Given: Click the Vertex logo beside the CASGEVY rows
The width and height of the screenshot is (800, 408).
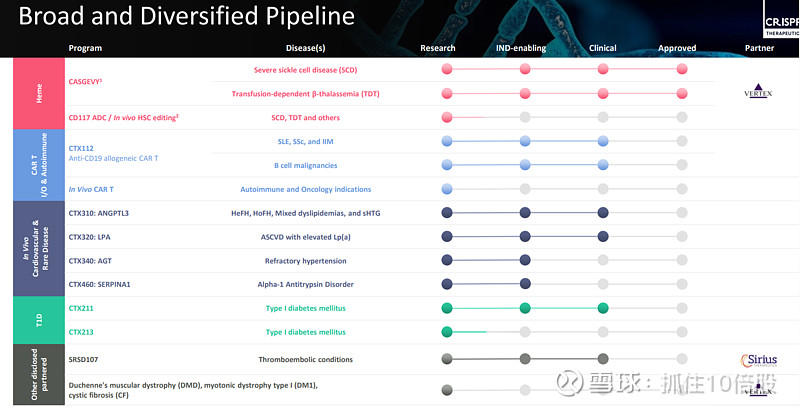Looking at the screenshot, I should coord(760,91).
